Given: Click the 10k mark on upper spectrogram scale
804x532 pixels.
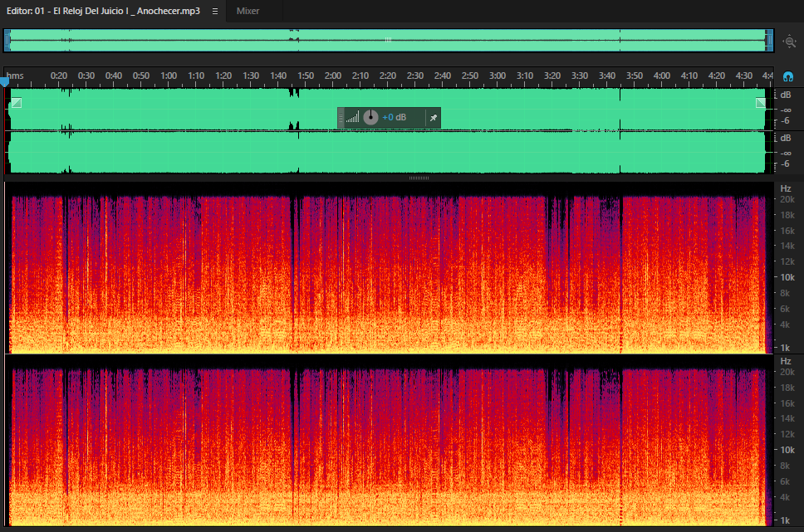Looking at the screenshot, I should click(x=787, y=277).
